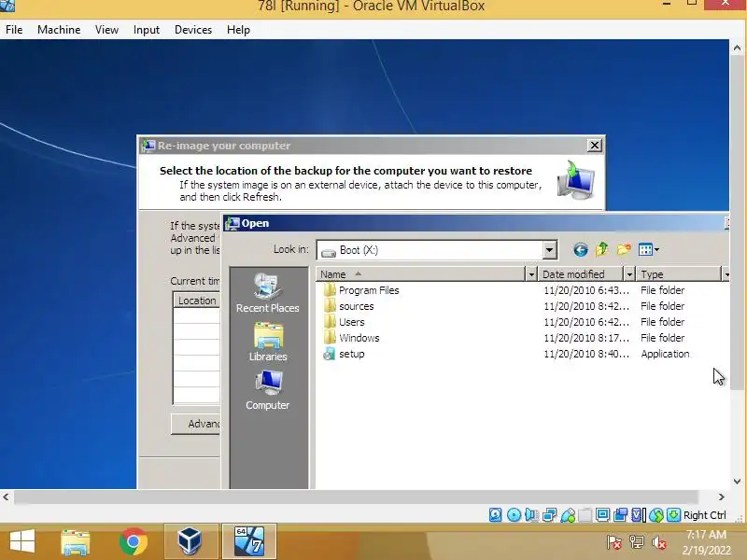Sort by Date modified column header
The height and width of the screenshot is (560, 747).
(581, 274)
